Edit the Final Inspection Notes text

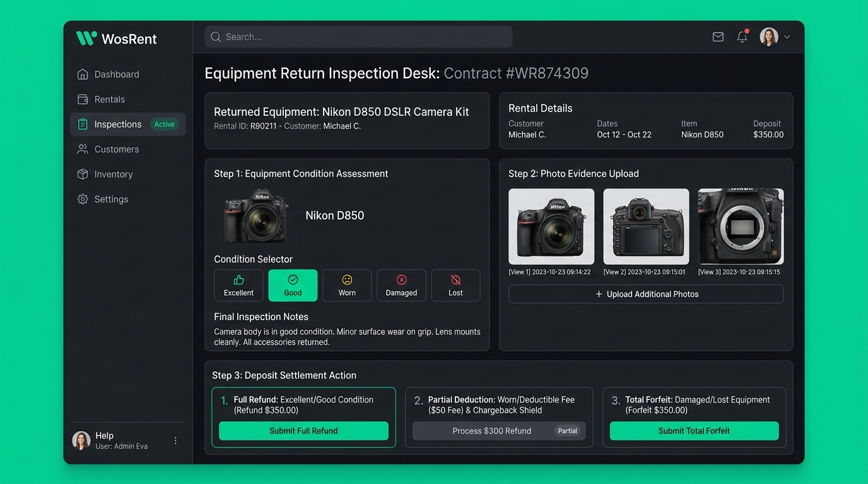[347, 337]
